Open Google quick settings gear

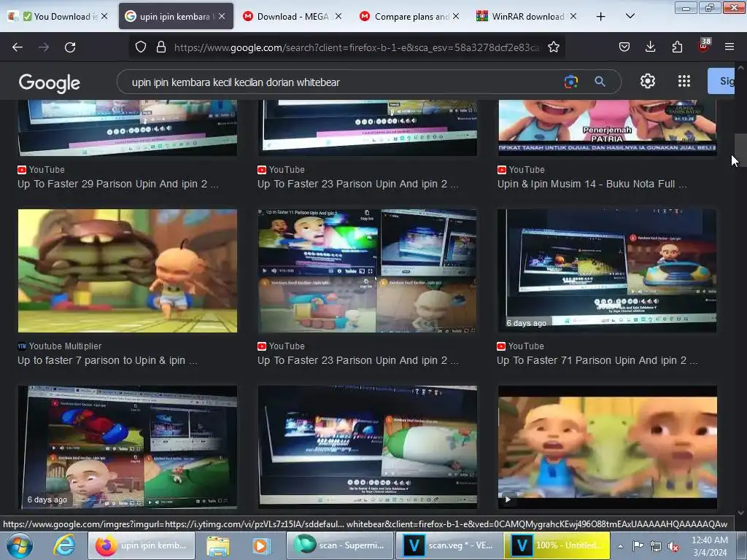pos(648,82)
